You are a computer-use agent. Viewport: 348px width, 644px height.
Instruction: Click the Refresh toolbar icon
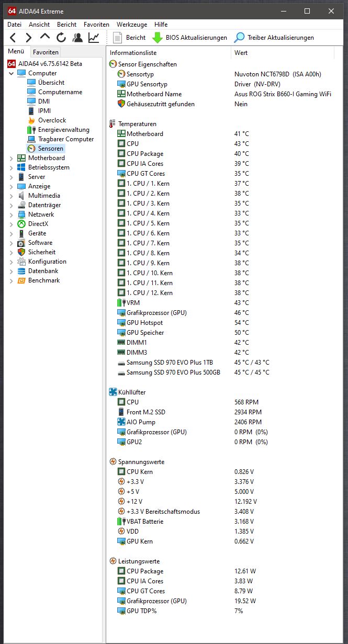click(x=61, y=38)
